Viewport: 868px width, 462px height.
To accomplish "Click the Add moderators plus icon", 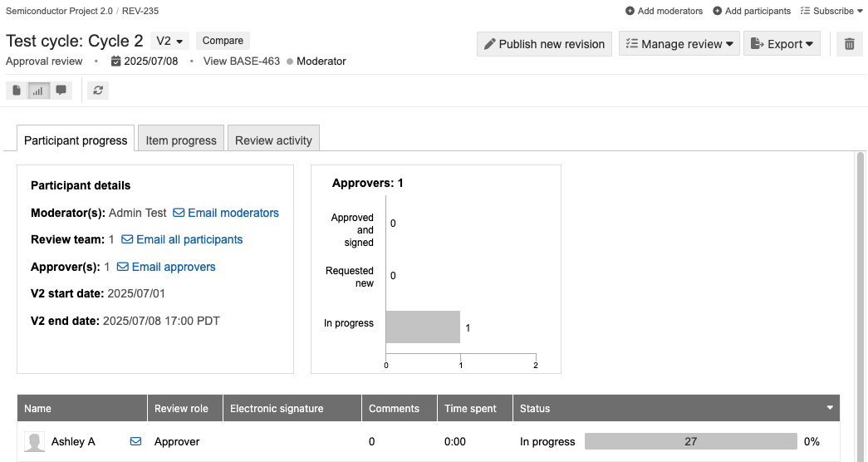I will tap(630, 11).
